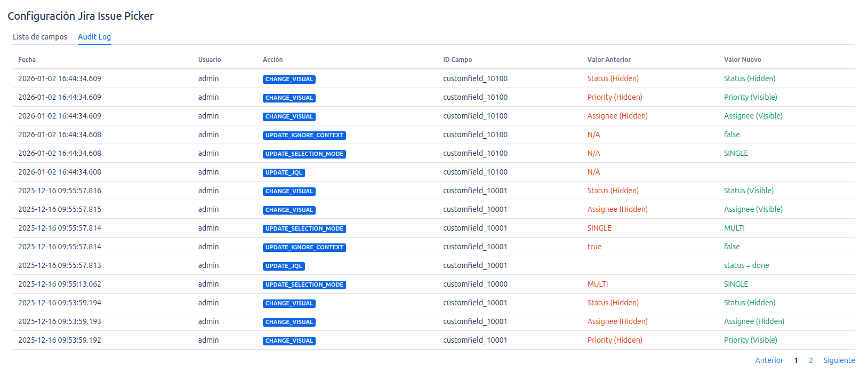Click the 'true' previous value cell

[594, 247]
